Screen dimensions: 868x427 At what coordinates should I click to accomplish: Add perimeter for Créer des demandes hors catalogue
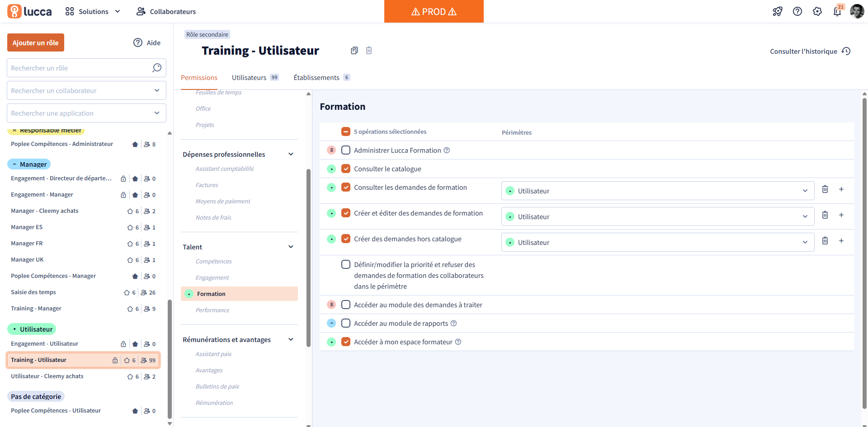[841, 241]
